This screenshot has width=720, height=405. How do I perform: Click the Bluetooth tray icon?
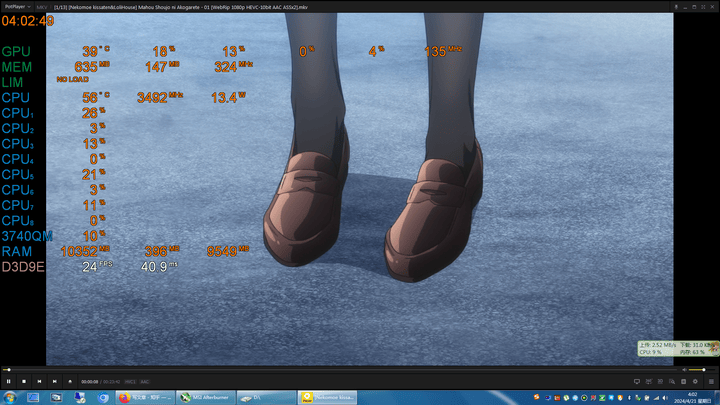629,398
